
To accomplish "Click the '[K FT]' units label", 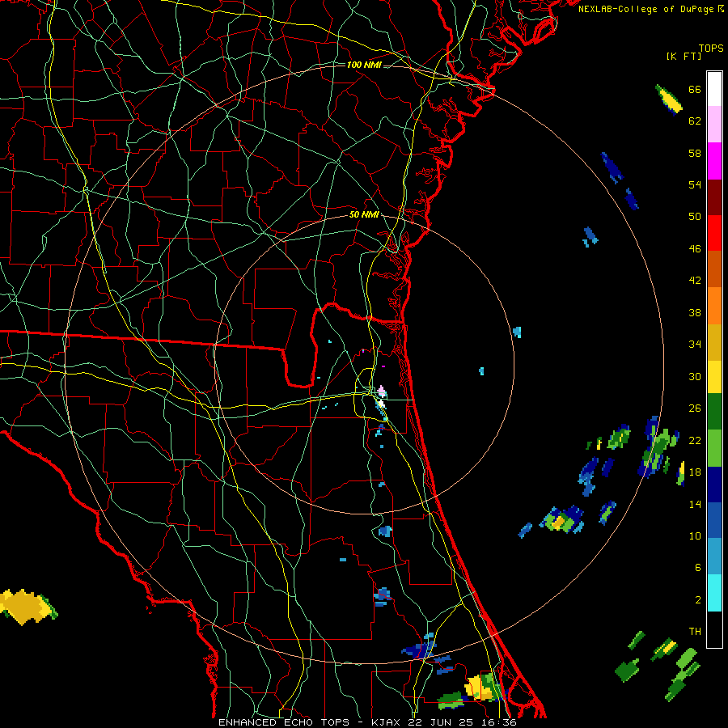I will pos(684,57).
